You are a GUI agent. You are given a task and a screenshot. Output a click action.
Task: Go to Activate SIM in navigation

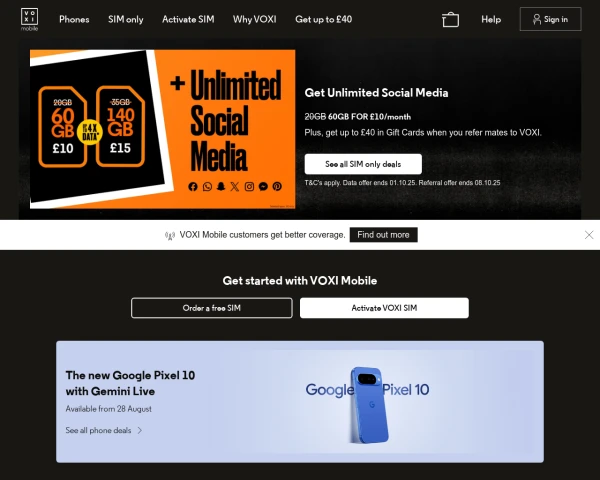click(x=188, y=19)
